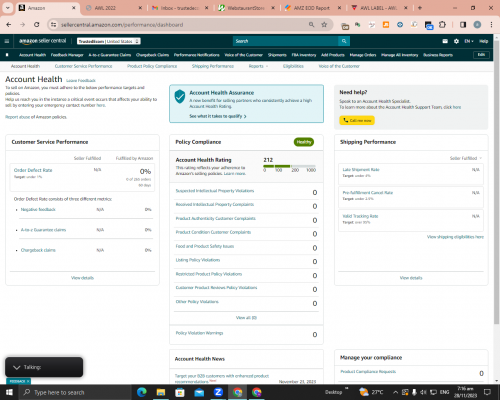
Task: Toggle the browser side panel icon
Action: (x=463, y=25)
